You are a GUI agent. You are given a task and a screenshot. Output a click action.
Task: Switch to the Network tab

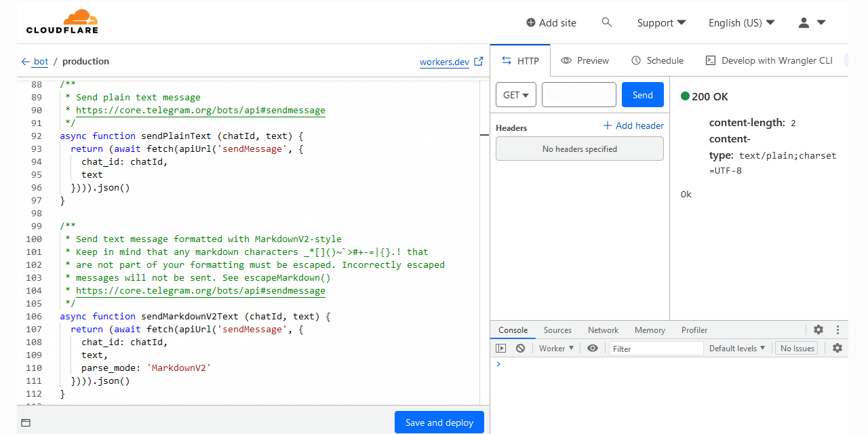(603, 330)
